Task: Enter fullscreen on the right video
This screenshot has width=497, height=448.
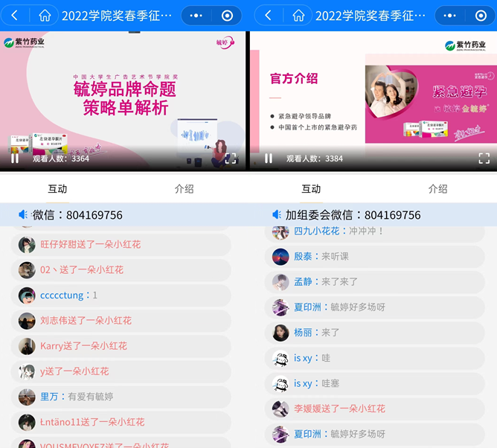Action: pos(484,159)
